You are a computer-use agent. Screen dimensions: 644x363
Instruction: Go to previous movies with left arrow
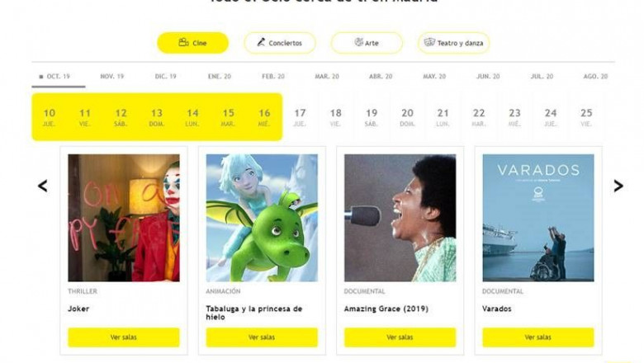point(43,186)
